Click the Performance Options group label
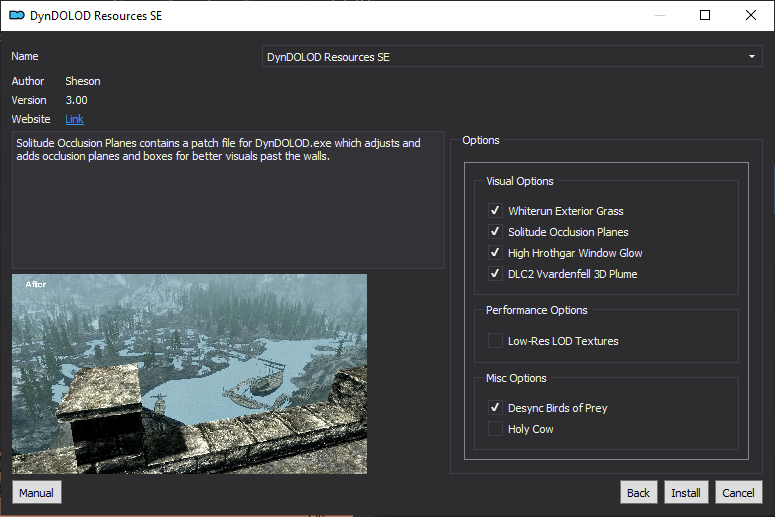775x517 pixels. 537,310
